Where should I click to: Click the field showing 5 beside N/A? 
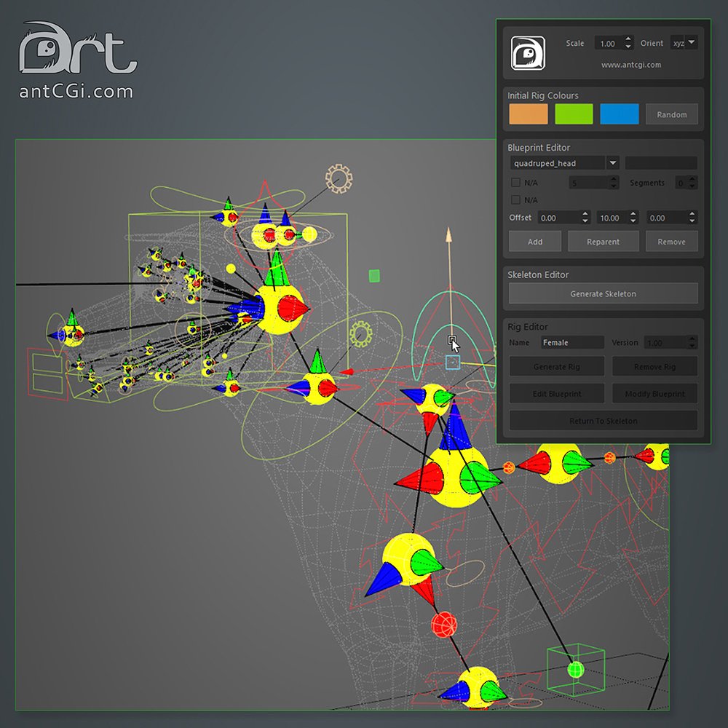587,183
